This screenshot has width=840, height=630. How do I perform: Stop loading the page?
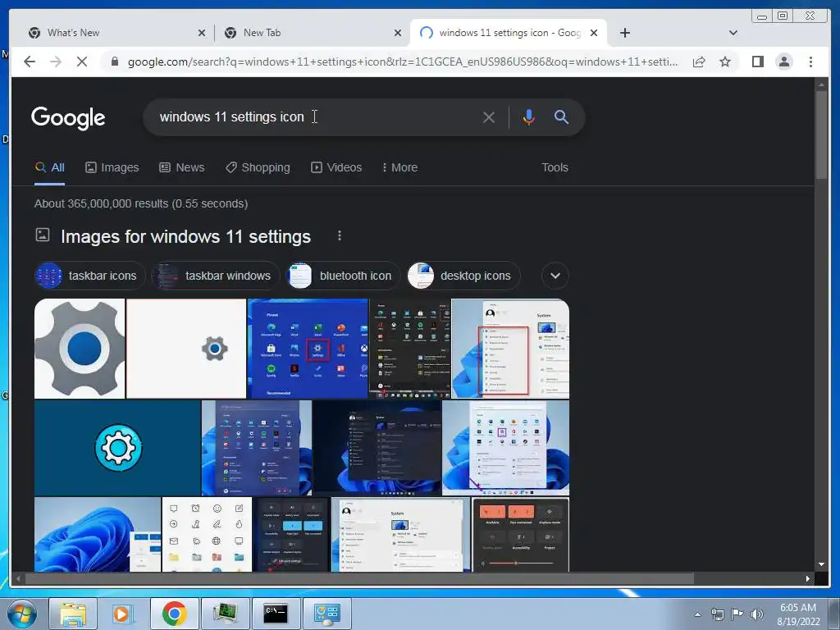coord(81,62)
